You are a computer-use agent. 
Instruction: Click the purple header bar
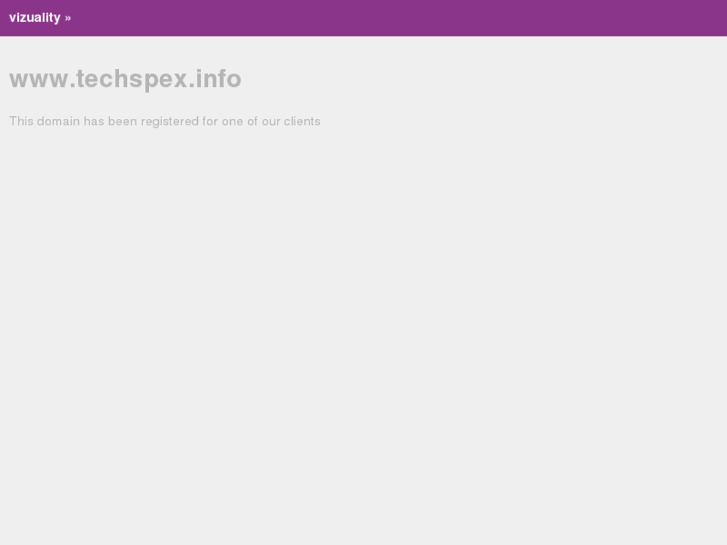pos(364,18)
